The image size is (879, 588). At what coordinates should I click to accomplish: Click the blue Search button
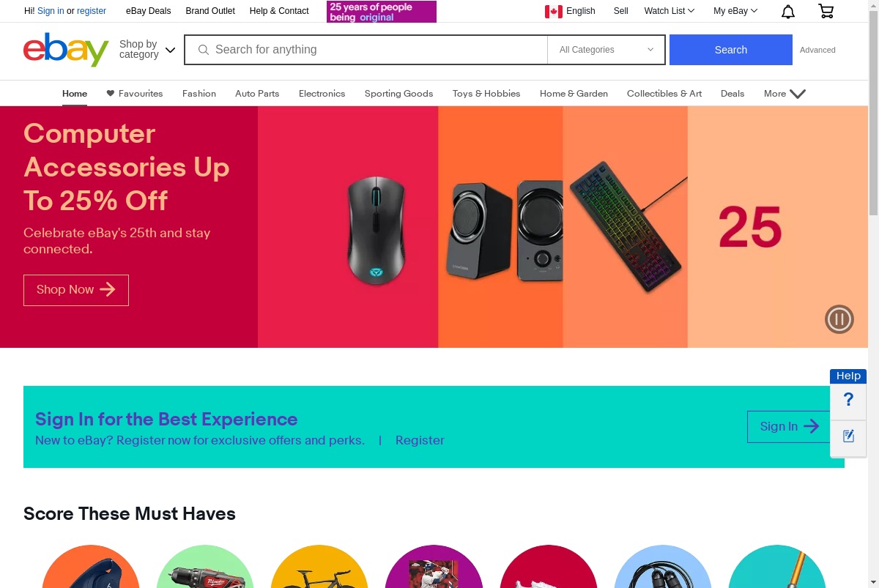[x=731, y=50]
